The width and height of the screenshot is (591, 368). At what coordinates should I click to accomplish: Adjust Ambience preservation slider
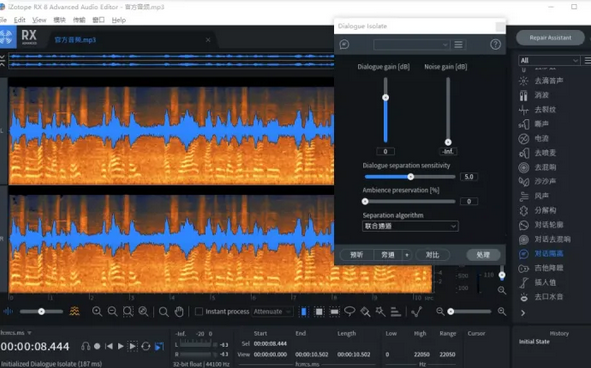365,202
